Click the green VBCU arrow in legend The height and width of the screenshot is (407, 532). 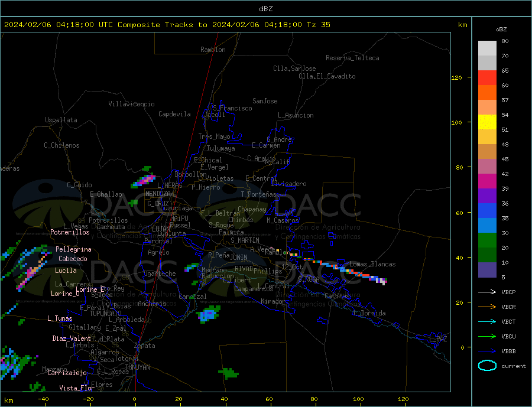[487, 337]
